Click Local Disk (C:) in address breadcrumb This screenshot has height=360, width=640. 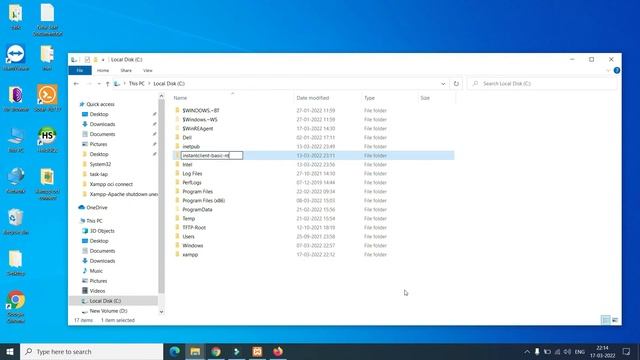tap(169, 84)
